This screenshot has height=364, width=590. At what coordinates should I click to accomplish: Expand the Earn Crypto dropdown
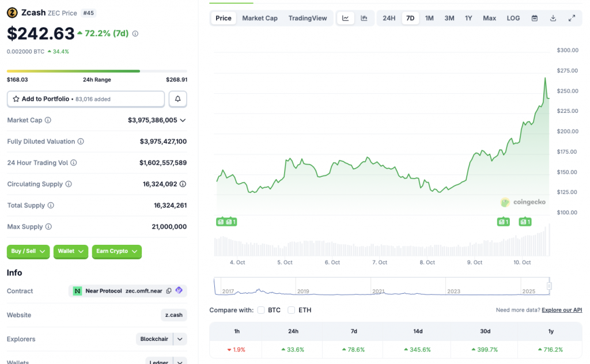pyautogui.click(x=116, y=251)
